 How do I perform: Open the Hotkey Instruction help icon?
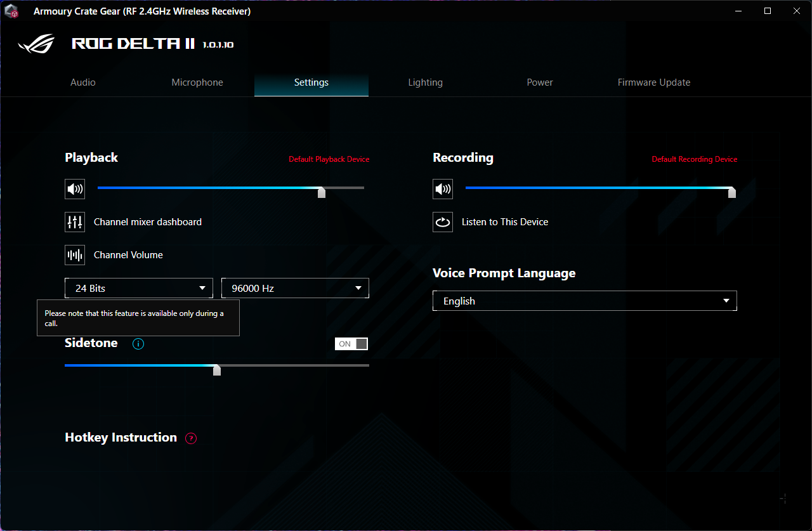pos(191,438)
